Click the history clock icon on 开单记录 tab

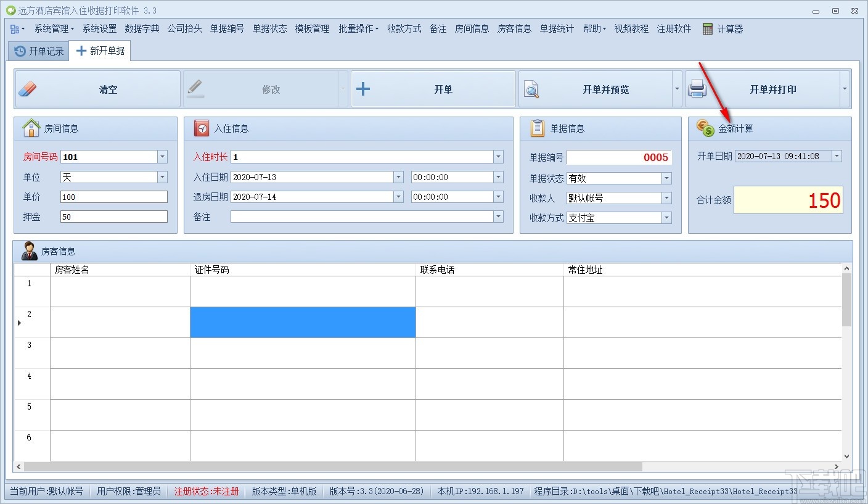coord(20,51)
